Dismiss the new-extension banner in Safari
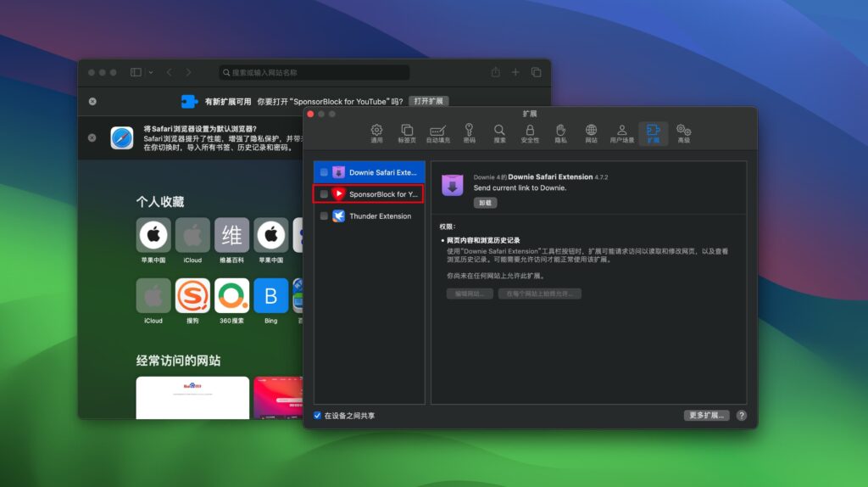This screenshot has width=868, height=487. pyautogui.click(x=92, y=102)
